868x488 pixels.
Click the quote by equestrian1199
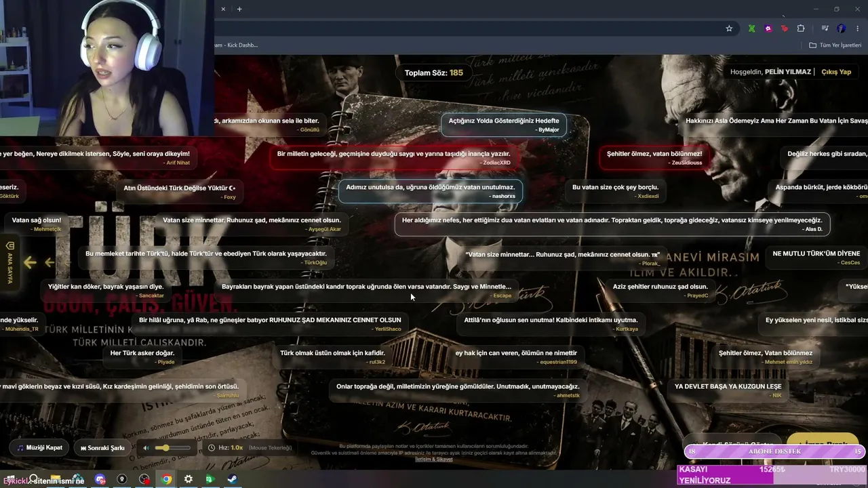coord(516,357)
